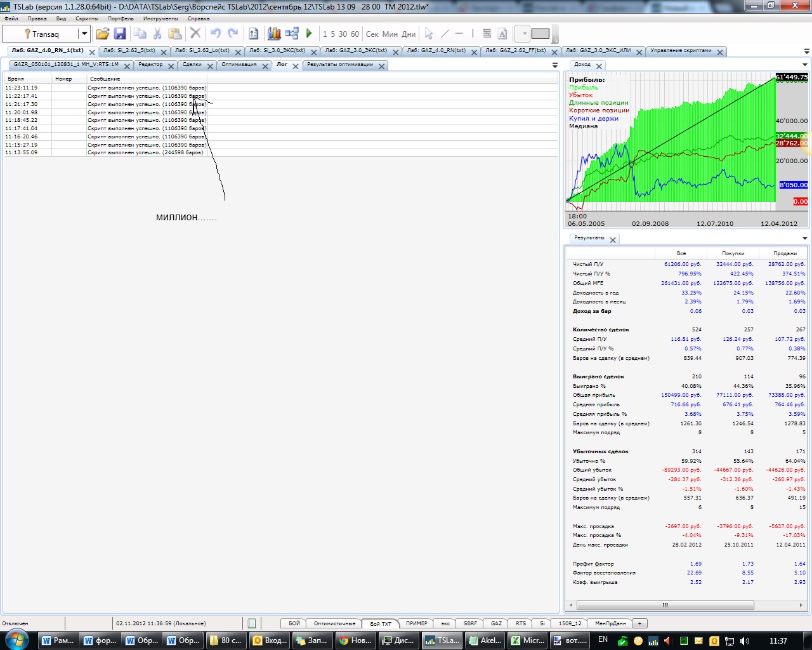The width and height of the screenshot is (812, 650).
Task: Click the bar chart icon in toolbar
Action: point(274,34)
